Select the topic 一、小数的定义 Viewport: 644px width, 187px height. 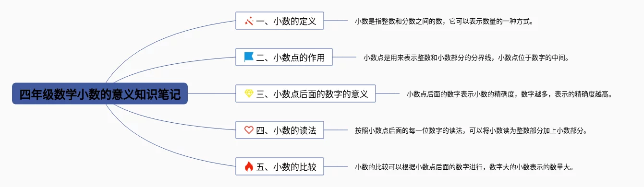(x=279, y=21)
